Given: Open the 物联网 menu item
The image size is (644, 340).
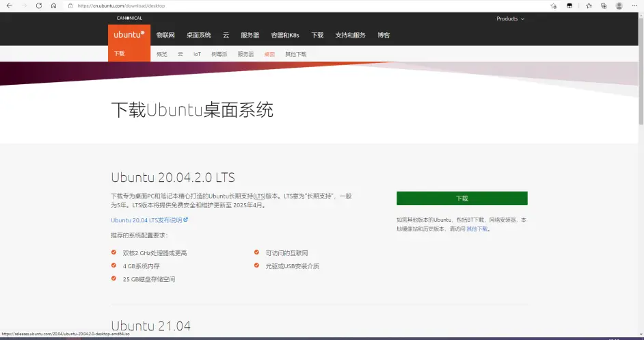Looking at the screenshot, I should click(x=165, y=35).
